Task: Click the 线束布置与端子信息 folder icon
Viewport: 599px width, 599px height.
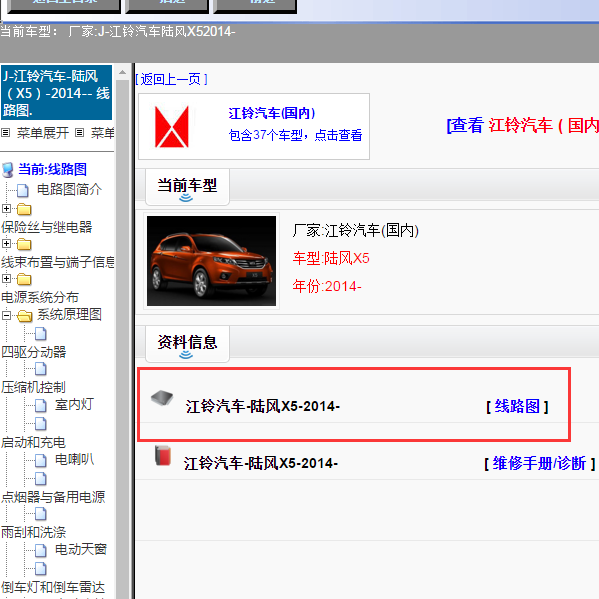Action: point(24,244)
